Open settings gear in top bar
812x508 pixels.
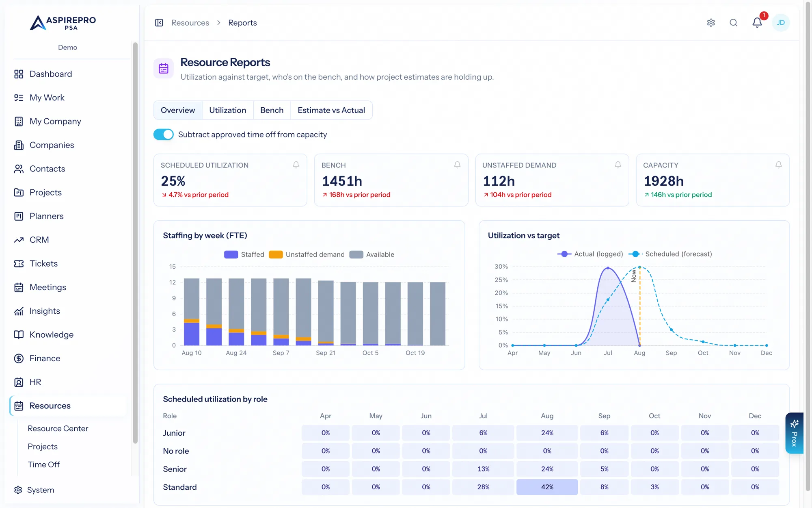coord(711,23)
